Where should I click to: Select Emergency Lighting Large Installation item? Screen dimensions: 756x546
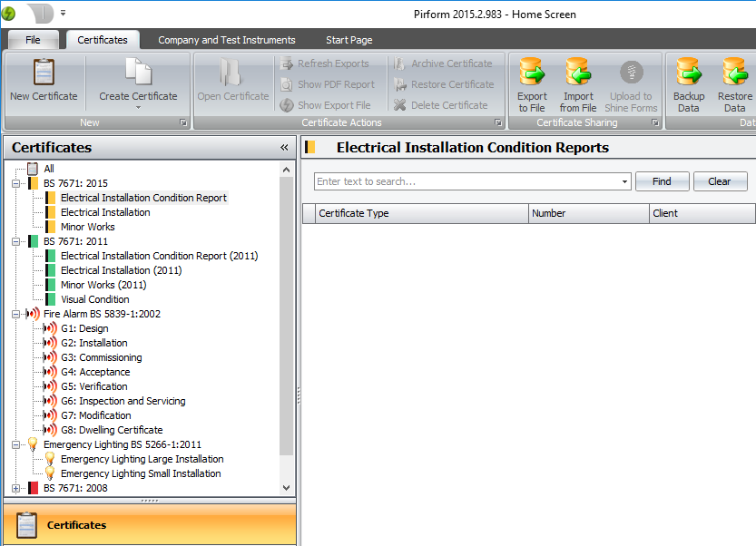pos(142,459)
